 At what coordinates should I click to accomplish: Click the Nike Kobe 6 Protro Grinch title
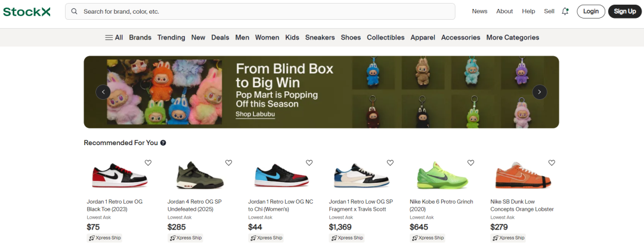coord(441,205)
